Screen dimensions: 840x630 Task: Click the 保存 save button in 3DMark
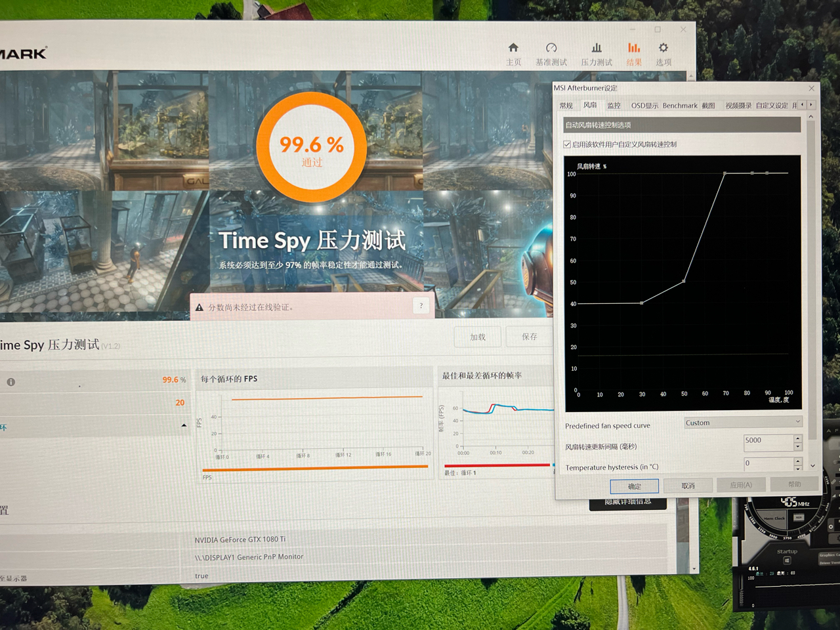[529, 337]
